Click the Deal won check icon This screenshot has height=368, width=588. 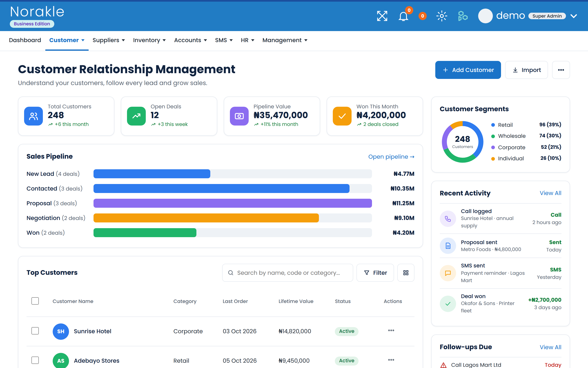[x=448, y=304]
